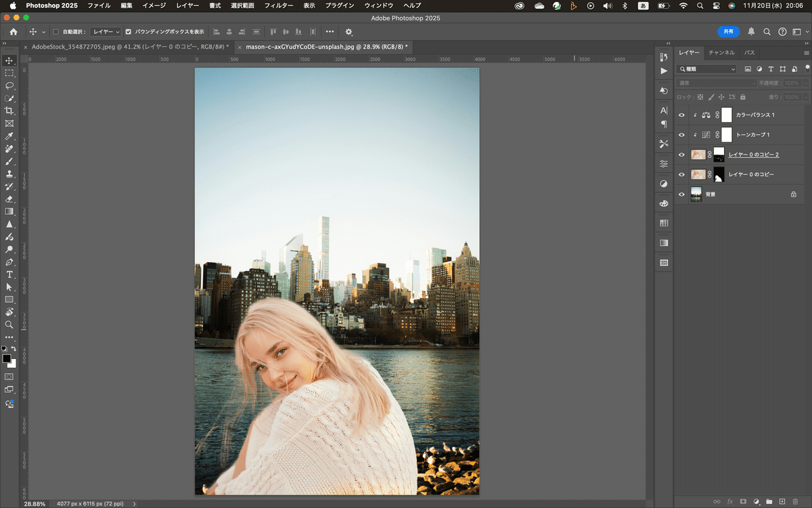Image resolution: width=812 pixels, height=508 pixels.
Task: Hide the 背景 layer
Action: click(681, 194)
